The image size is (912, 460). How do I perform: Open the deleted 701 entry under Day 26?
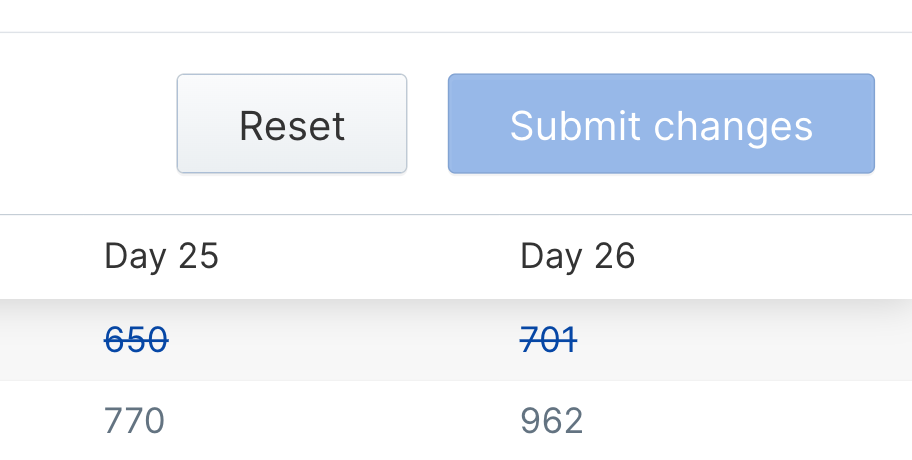(x=549, y=340)
